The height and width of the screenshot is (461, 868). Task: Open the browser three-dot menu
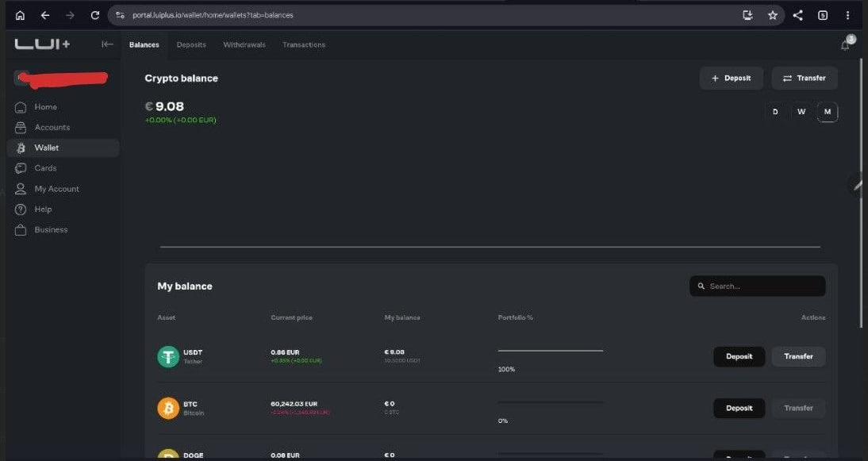(x=847, y=16)
